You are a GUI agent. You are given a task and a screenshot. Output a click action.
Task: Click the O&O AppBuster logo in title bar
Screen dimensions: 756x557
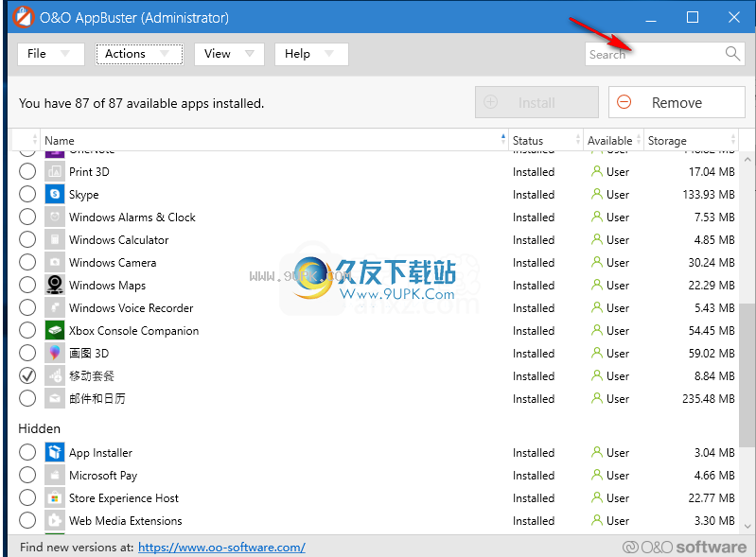(x=23, y=17)
